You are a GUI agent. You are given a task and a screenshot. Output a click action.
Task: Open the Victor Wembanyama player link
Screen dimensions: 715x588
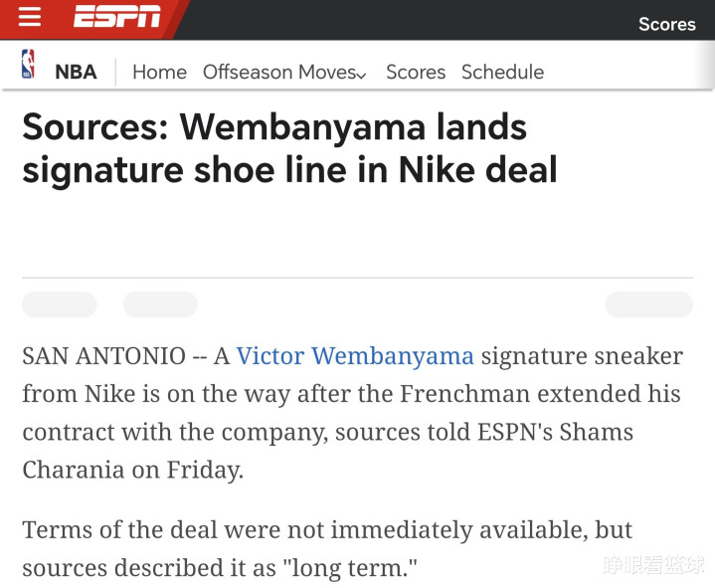[355, 356]
